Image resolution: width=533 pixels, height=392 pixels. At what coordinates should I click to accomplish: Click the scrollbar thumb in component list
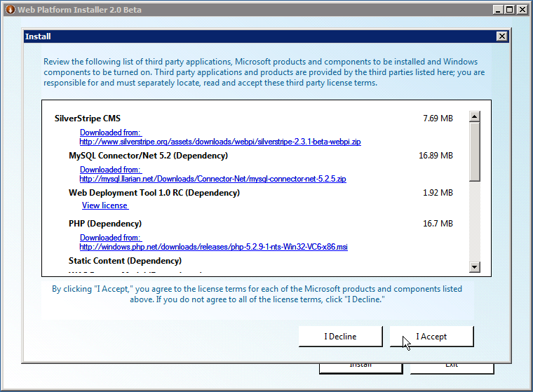[x=475, y=151]
